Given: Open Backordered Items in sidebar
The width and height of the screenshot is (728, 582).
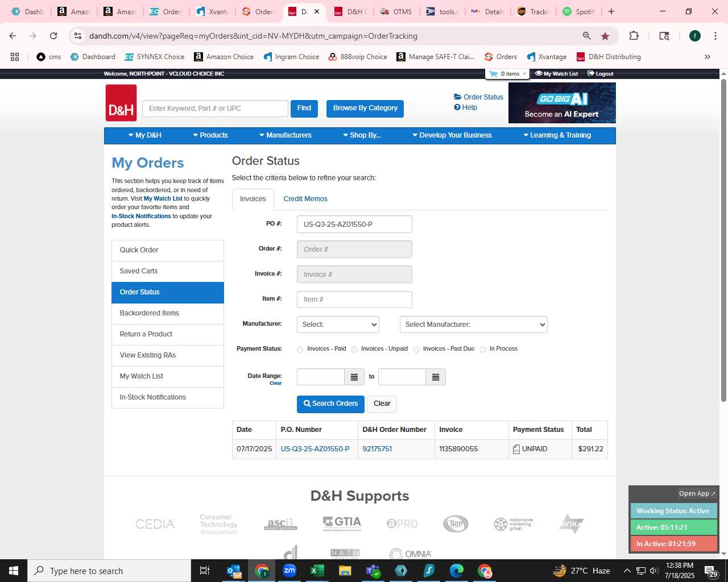Looking at the screenshot, I should pyautogui.click(x=168, y=313).
